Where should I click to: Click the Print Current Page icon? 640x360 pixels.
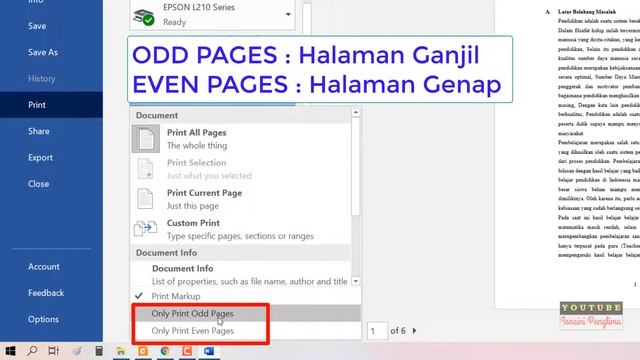tap(145, 199)
